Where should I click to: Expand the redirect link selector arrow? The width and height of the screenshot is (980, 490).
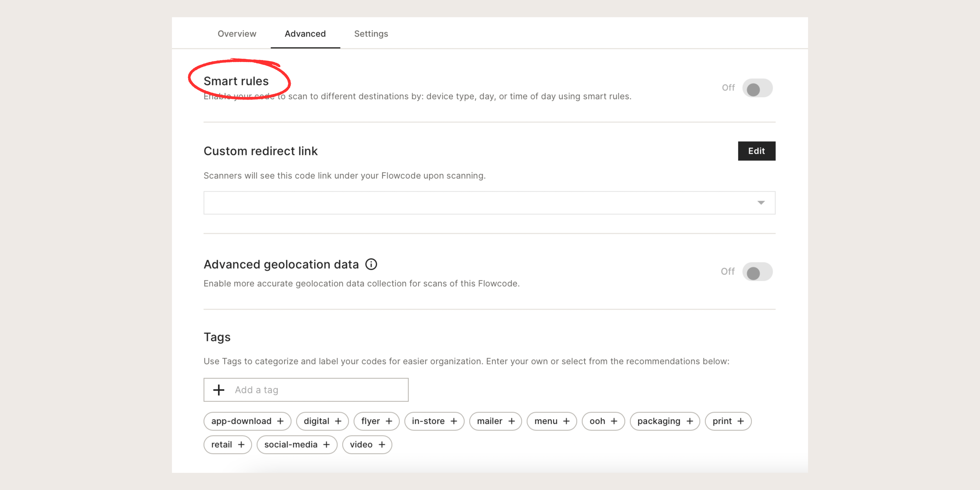tap(761, 203)
